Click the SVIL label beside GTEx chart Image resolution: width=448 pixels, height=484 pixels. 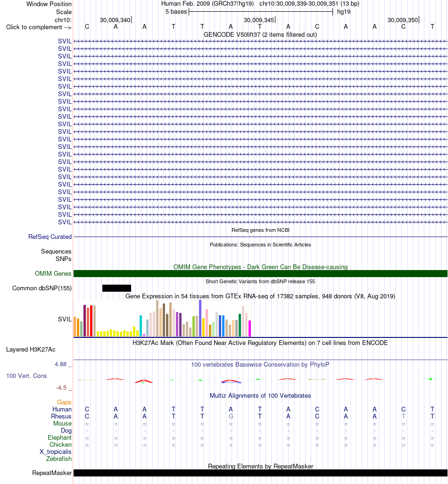pyautogui.click(x=65, y=319)
